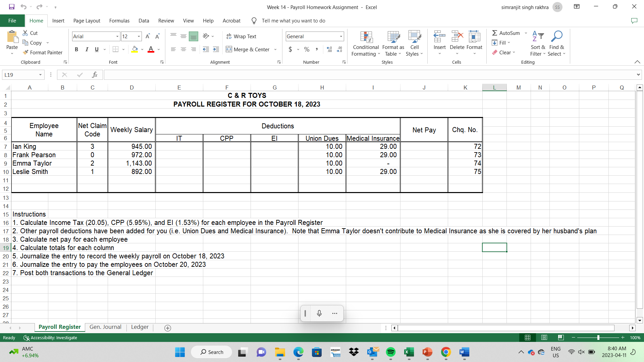Click the Insert Cells icon
644x362 pixels.
439,37
